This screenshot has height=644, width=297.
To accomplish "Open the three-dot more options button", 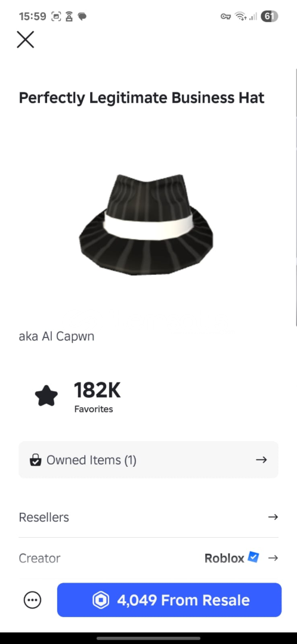I will 32,600.
